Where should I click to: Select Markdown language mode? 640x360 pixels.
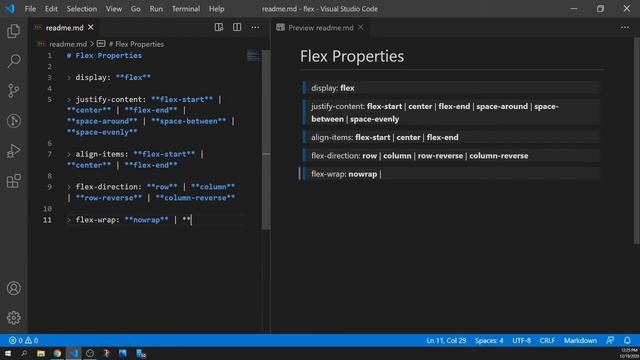[580, 340]
